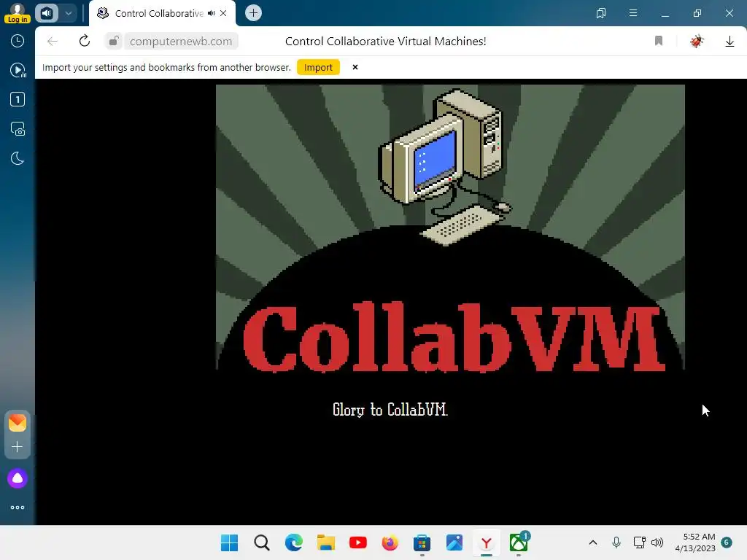747x560 pixels.
Task: Open the Windows Start menu
Action: (229, 542)
